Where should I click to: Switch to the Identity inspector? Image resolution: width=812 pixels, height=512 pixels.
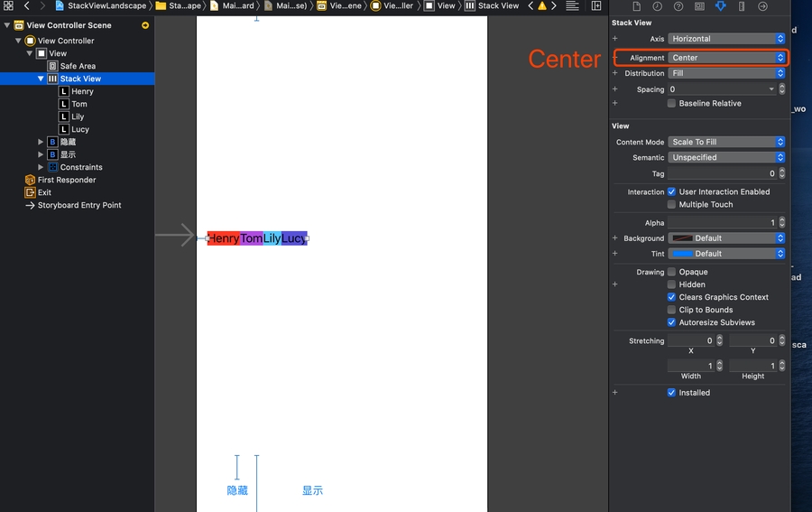pyautogui.click(x=699, y=6)
